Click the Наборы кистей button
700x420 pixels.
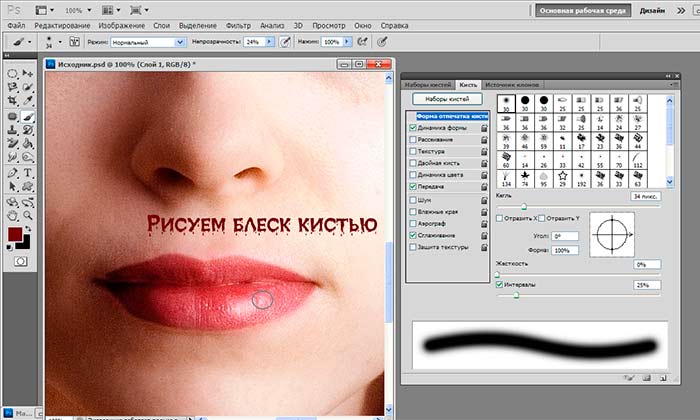point(447,99)
